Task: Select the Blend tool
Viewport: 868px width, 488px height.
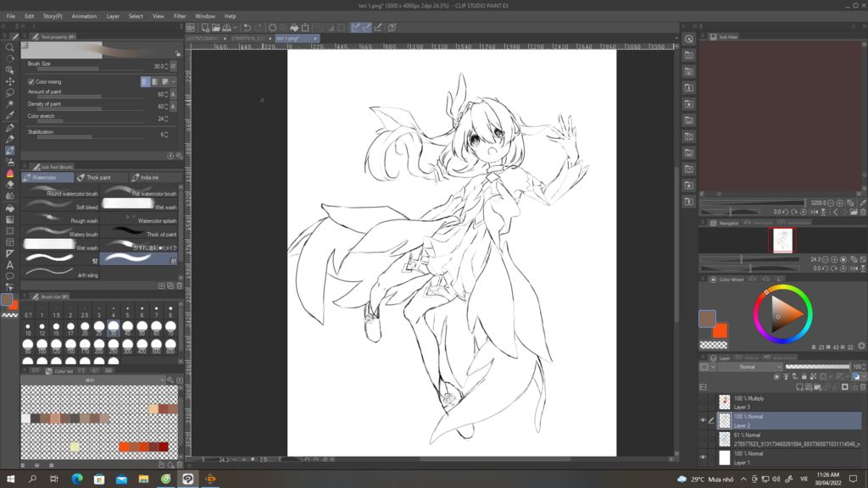Action: pyautogui.click(x=10, y=196)
